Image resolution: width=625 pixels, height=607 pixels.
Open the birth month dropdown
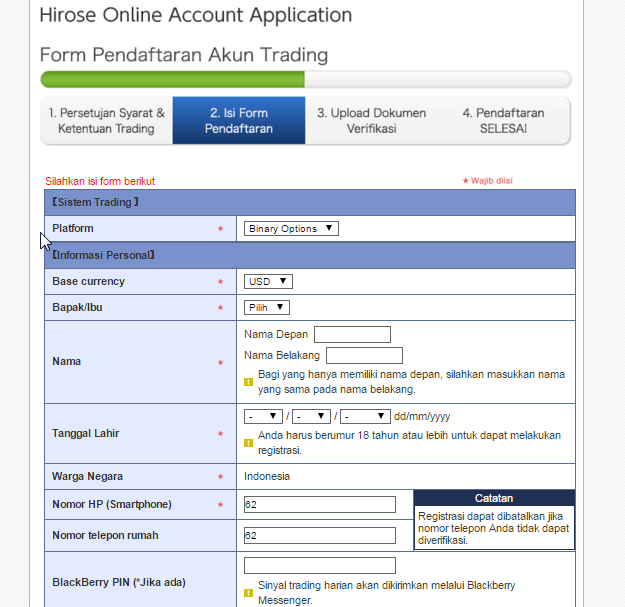[x=311, y=416]
